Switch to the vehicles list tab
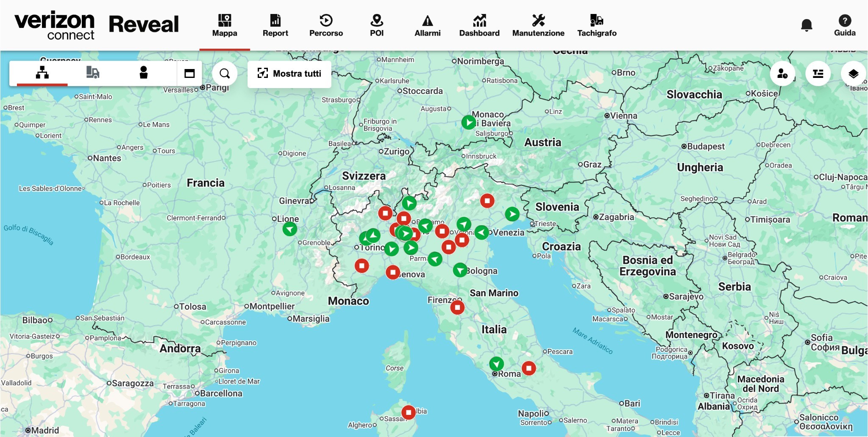Image resolution: width=868 pixels, height=437 pixels. tap(92, 73)
